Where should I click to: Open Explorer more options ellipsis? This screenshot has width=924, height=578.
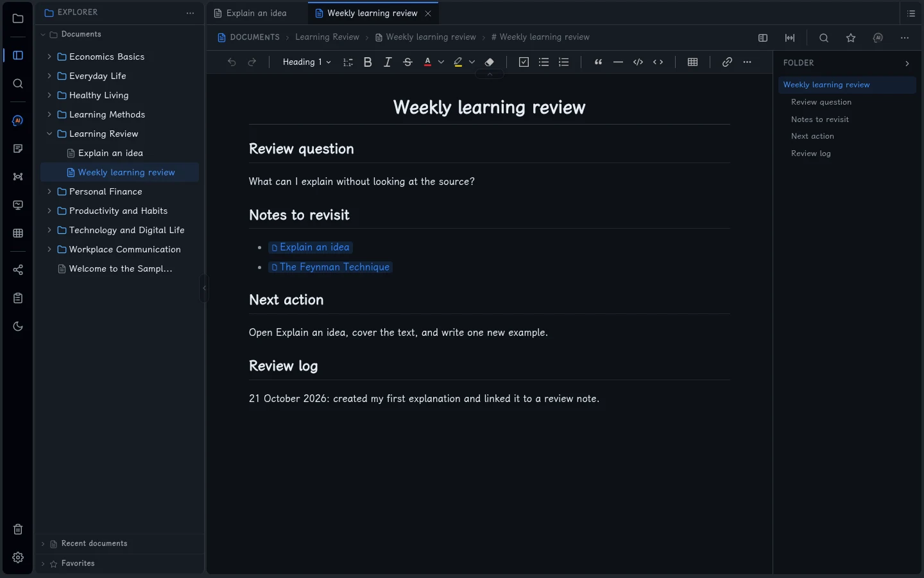[x=190, y=13]
